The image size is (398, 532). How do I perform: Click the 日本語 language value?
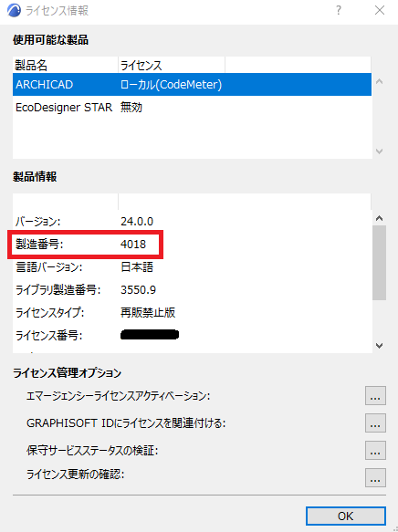(137, 267)
